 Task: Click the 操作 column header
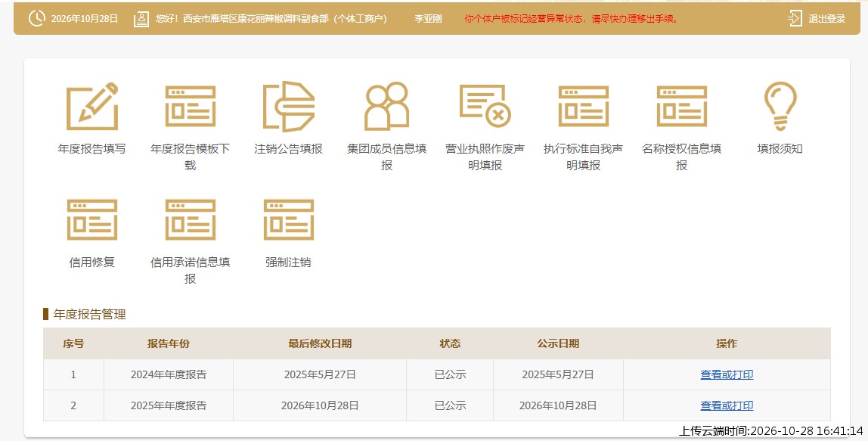coord(727,343)
